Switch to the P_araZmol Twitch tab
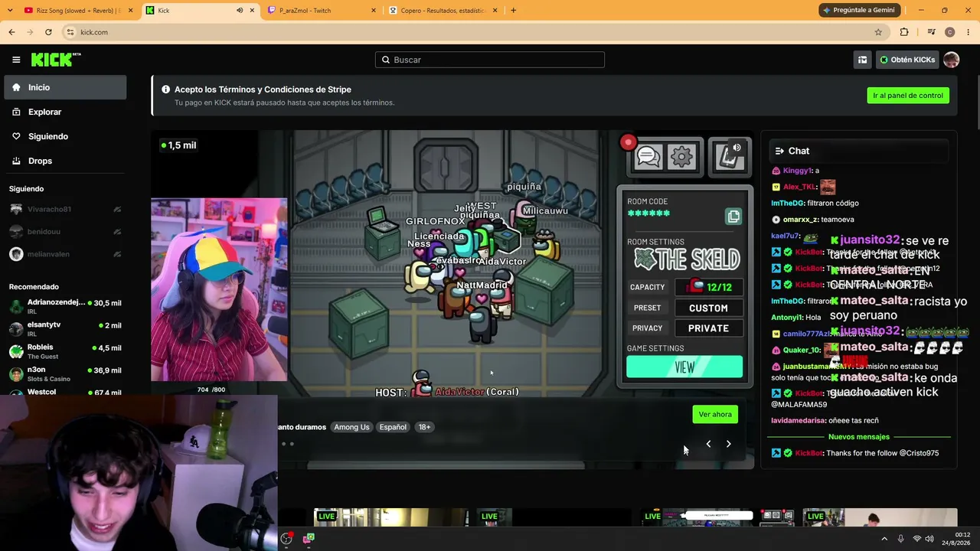The width and height of the screenshot is (980, 551). pos(322,11)
